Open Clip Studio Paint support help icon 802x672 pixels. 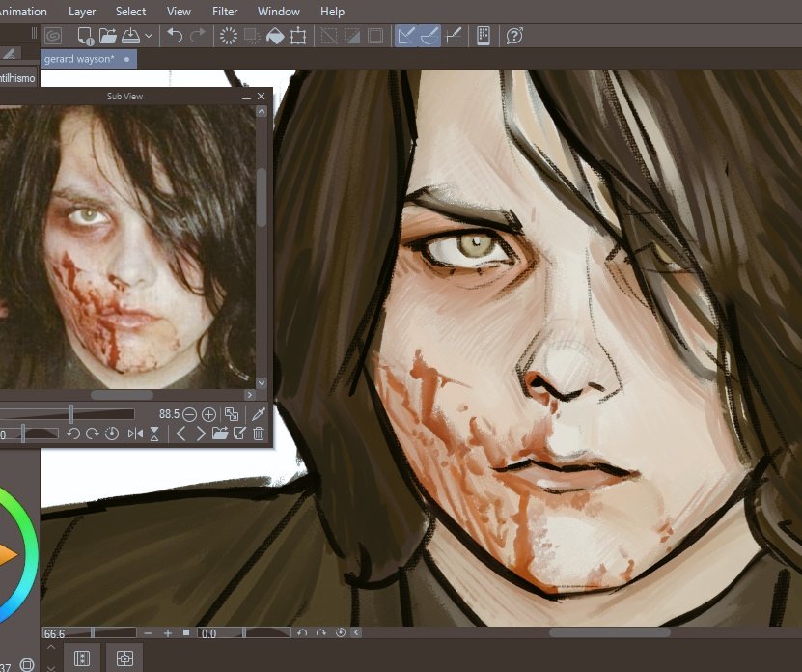tap(514, 36)
